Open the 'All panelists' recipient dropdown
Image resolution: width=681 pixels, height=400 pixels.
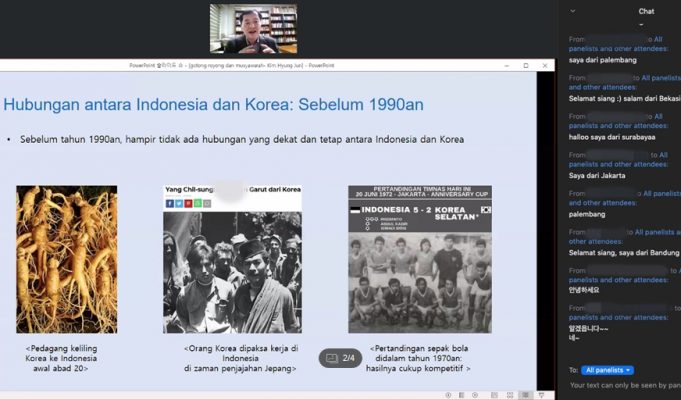(x=608, y=370)
